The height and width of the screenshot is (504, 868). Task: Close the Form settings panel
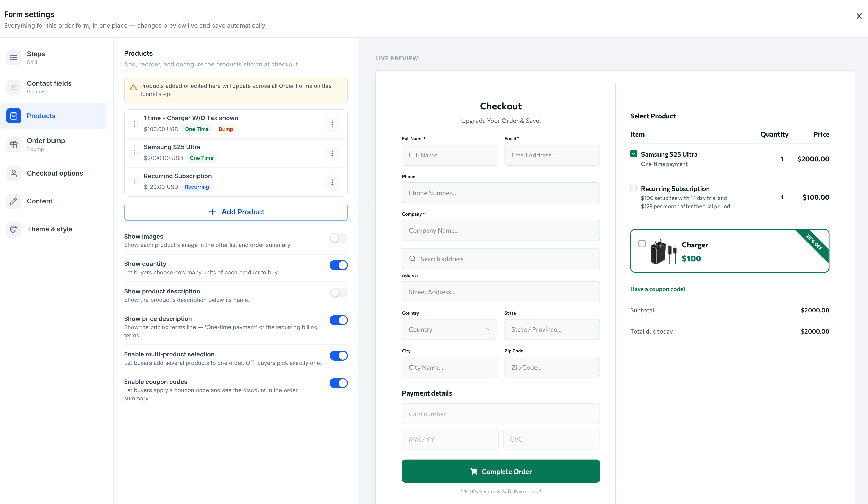click(859, 16)
